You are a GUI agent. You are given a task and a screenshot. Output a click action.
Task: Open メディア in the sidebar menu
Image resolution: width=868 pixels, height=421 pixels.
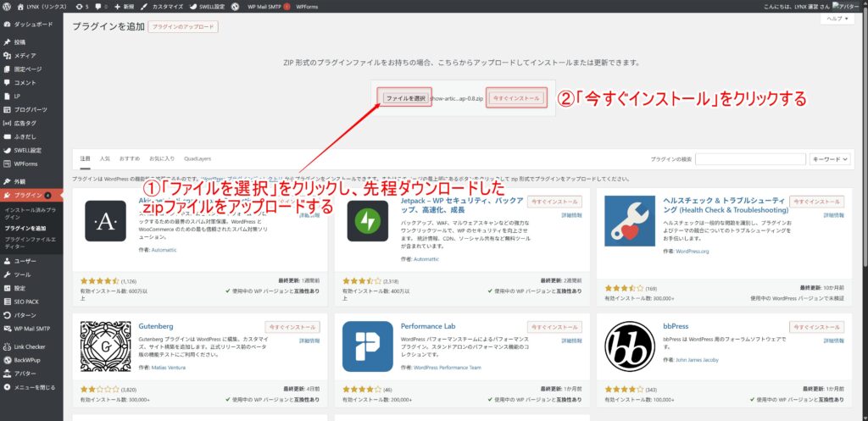click(x=25, y=55)
